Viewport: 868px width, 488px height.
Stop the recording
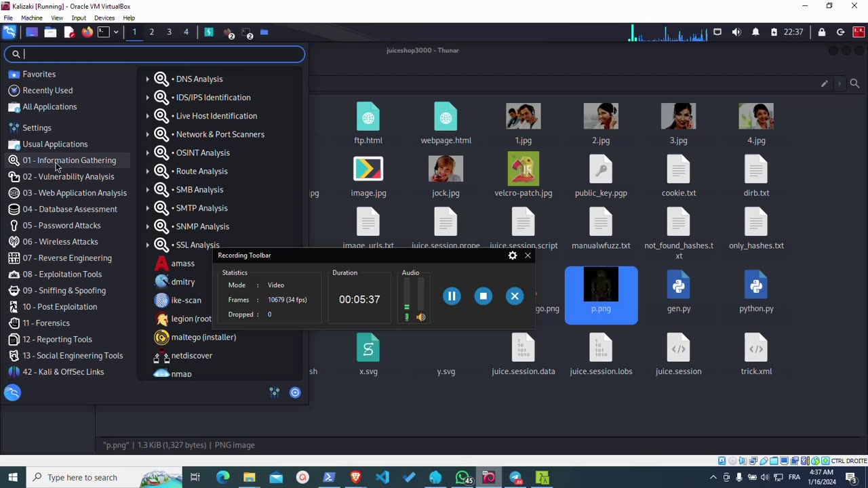pos(483,296)
